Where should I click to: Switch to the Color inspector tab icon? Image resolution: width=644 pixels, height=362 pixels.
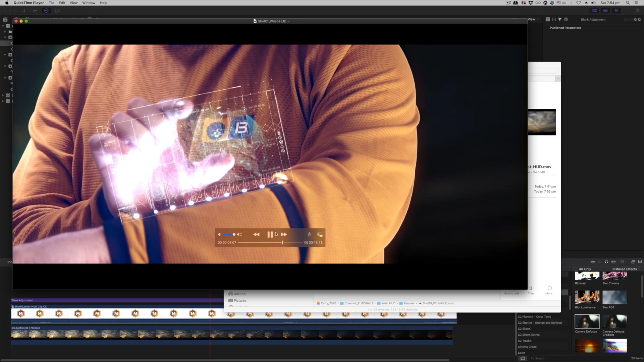pos(560,19)
